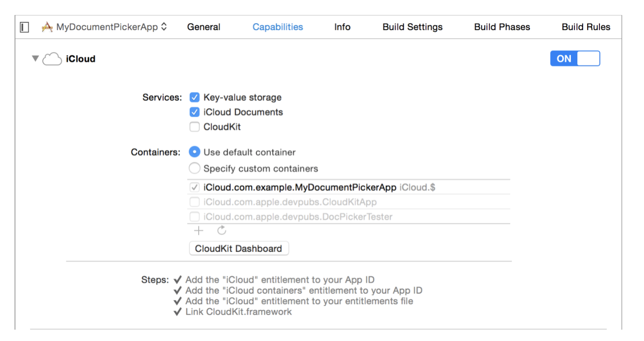Image resolution: width=644 pixels, height=341 pixels.
Task: Click the iCloud containers entitlement step checkmark
Action: [x=178, y=290]
